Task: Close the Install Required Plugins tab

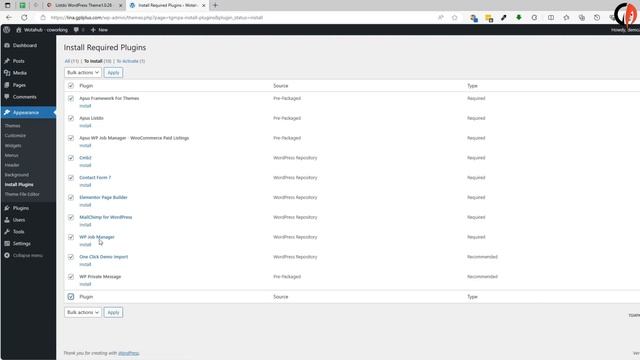Action: pos(203,5)
